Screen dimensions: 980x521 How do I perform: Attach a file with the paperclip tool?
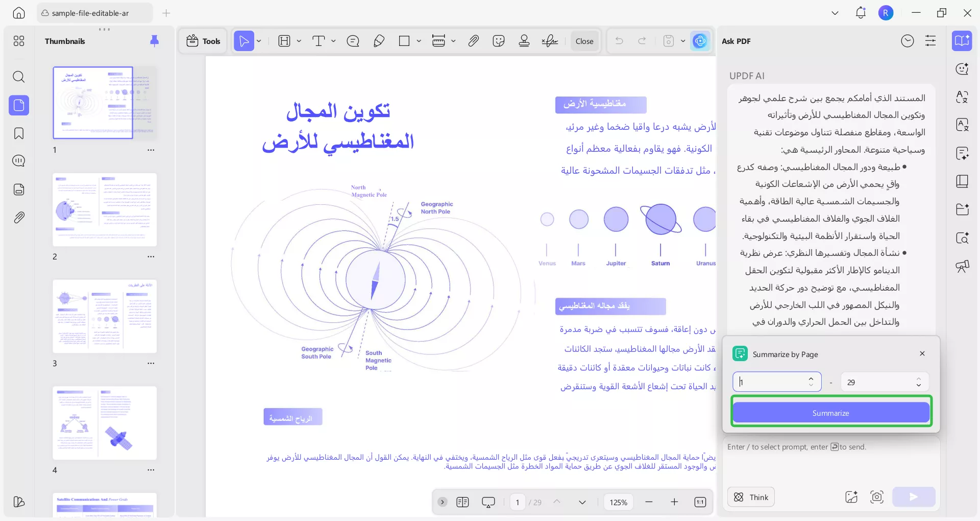(473, 41)
